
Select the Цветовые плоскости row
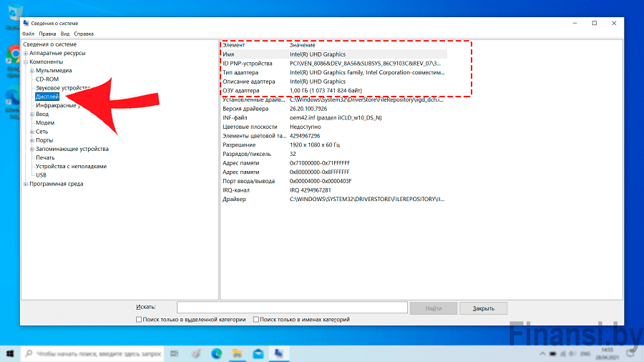point(333,127)
